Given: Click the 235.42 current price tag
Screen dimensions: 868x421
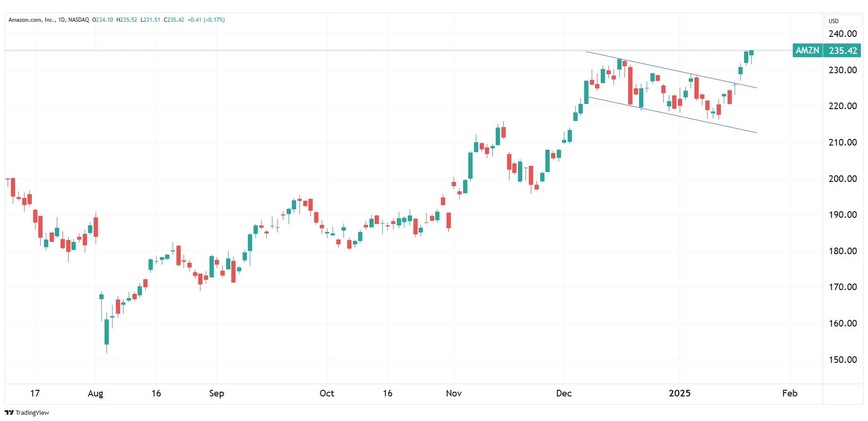Looking at the screenshot, I should click(x=842, y=50).
